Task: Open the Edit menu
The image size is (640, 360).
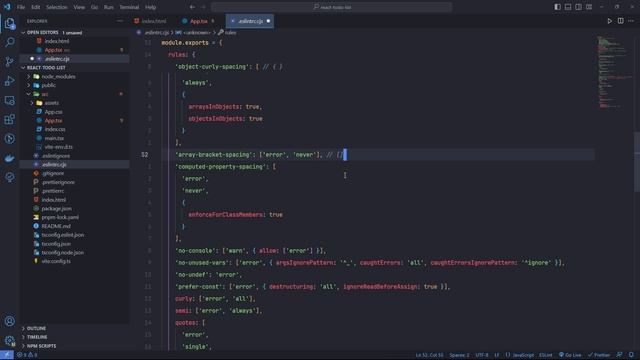Action: coord(36,7)
